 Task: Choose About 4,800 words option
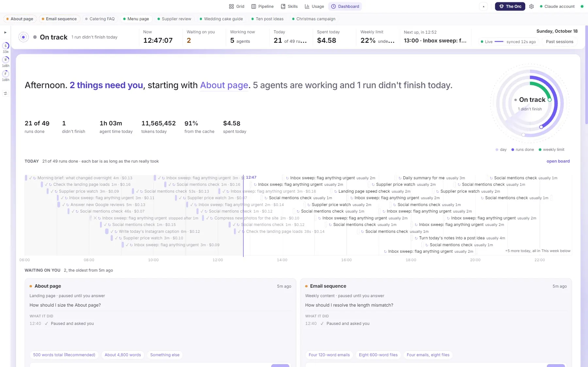[x=123, y=355]
